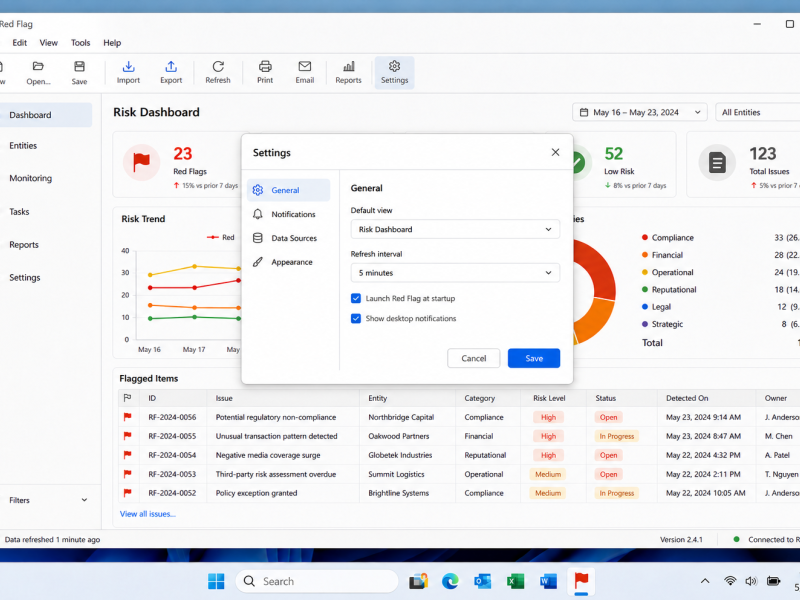Uncheck Show desktop notifications
This screenshot has width=800, height=600.
click(356, 318)
